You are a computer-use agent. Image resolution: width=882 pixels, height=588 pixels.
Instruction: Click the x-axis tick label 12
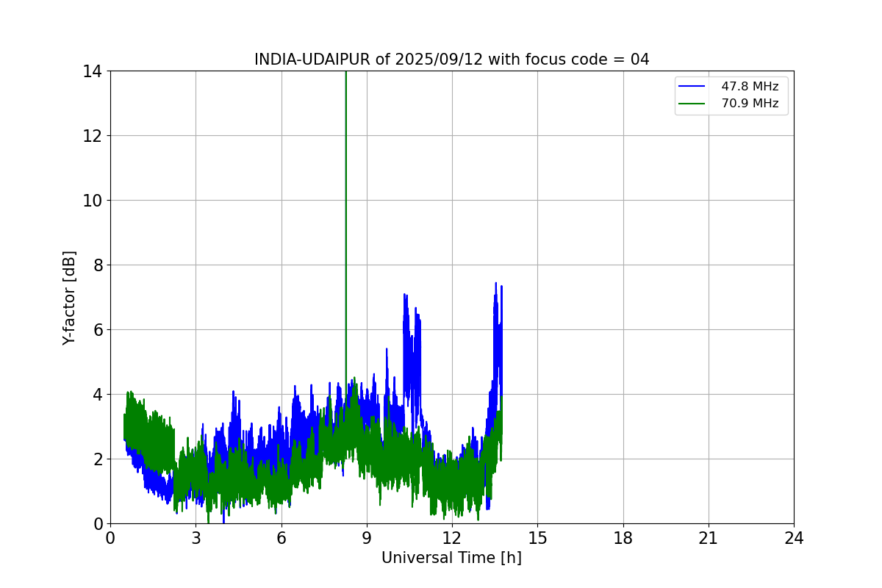[452, 538]
